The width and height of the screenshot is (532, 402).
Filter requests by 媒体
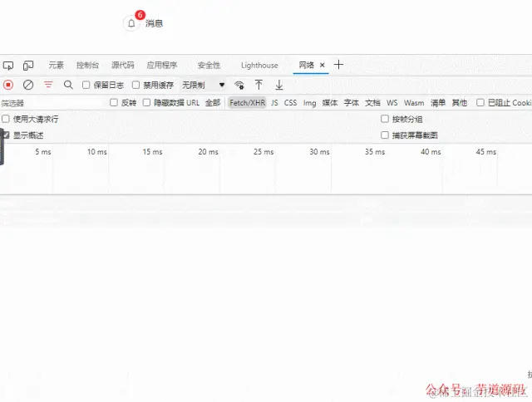[330, 103]
